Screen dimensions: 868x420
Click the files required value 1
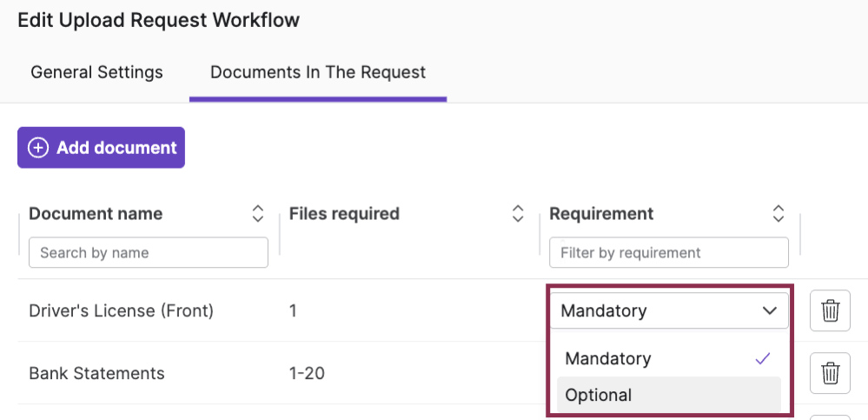pos(293,310)
